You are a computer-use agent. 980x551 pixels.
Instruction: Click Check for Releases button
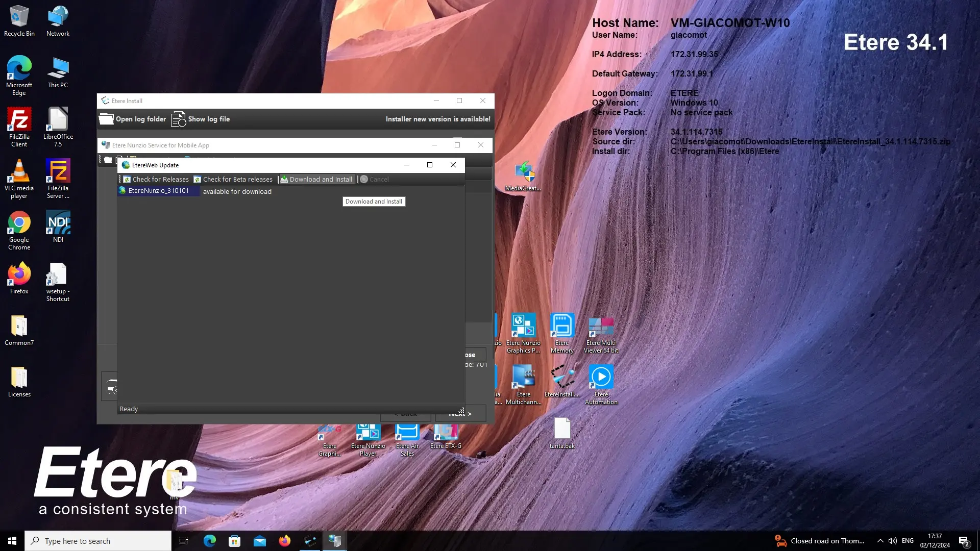(156, 180)
